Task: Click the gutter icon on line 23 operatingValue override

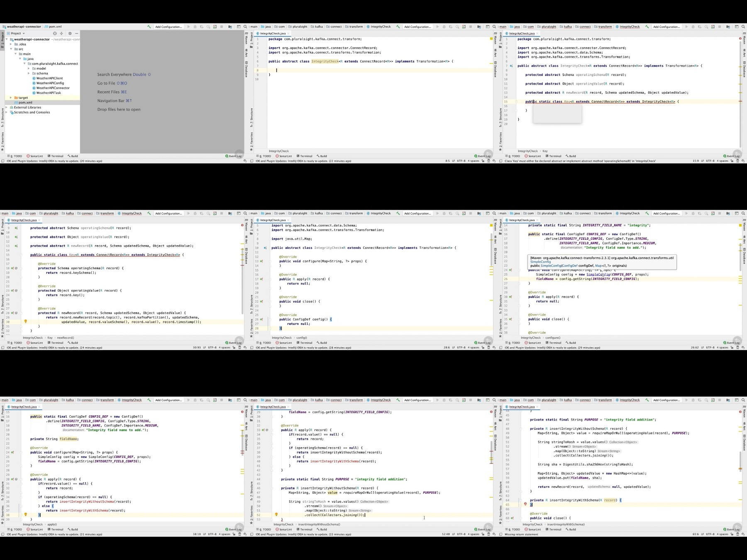Action: pyautogui.click(x=13, y=290)
